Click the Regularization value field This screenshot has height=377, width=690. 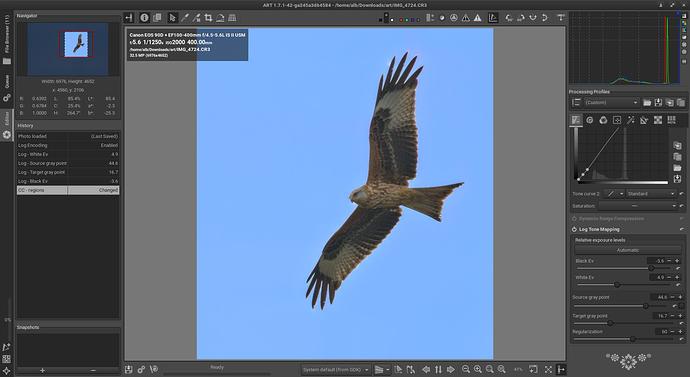pos(662,332)
